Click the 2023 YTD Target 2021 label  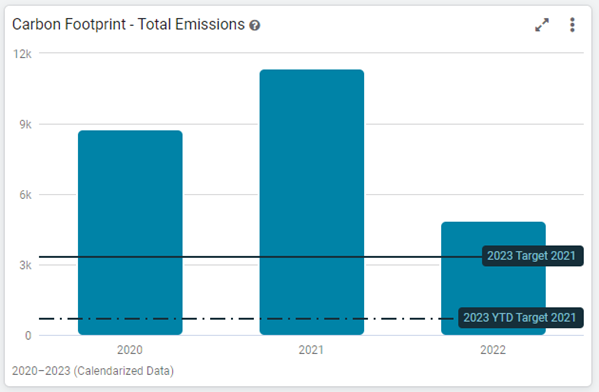pos(521,317)
